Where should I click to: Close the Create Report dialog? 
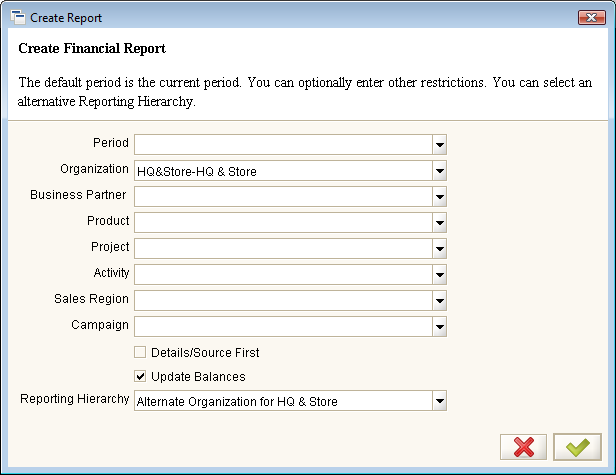(592, 18)
